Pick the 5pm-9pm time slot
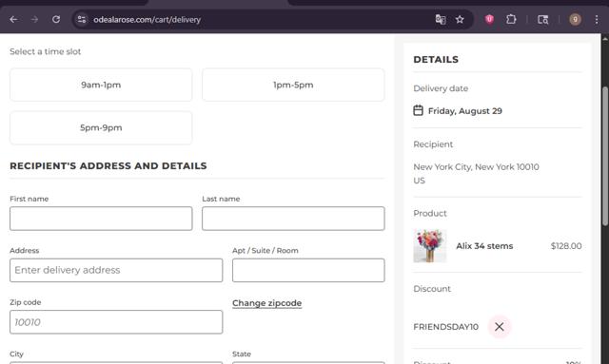 click(101, 127)
